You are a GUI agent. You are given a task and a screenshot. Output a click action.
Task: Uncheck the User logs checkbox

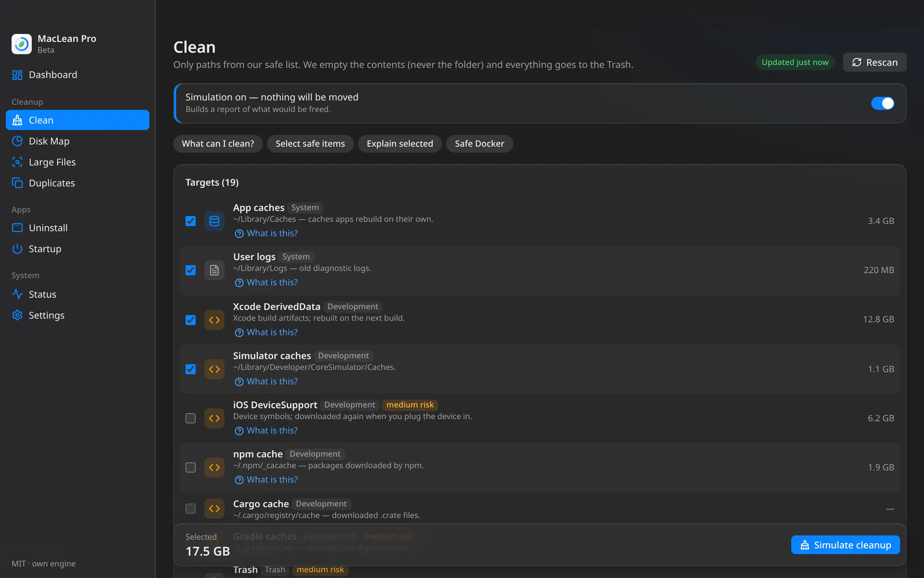point(191,270)
